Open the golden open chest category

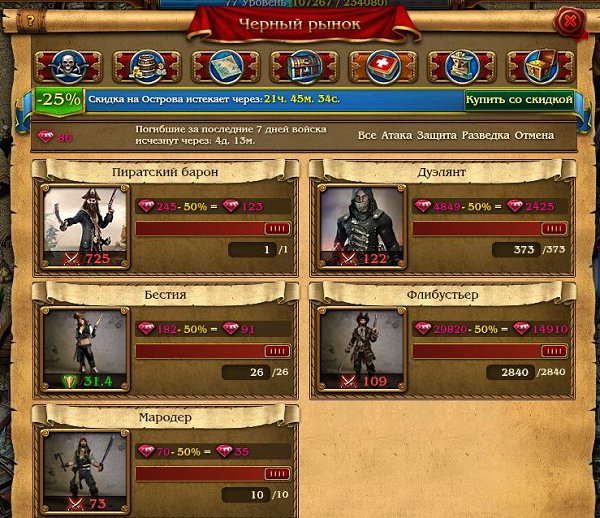pos(540,67)
